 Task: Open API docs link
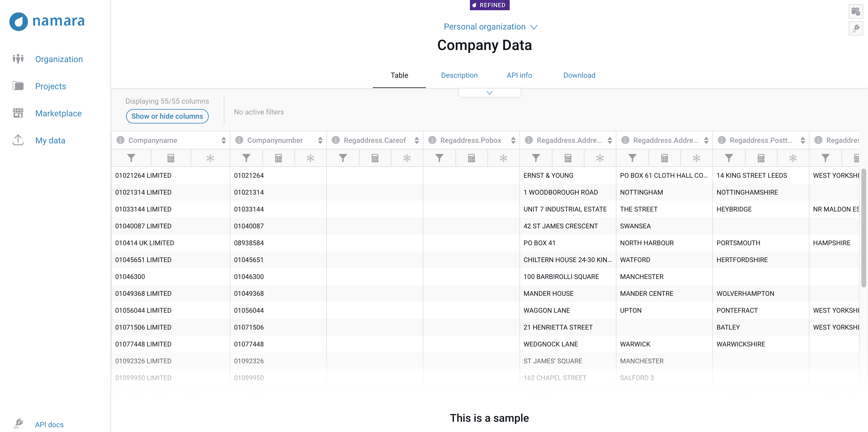(49, 424)
